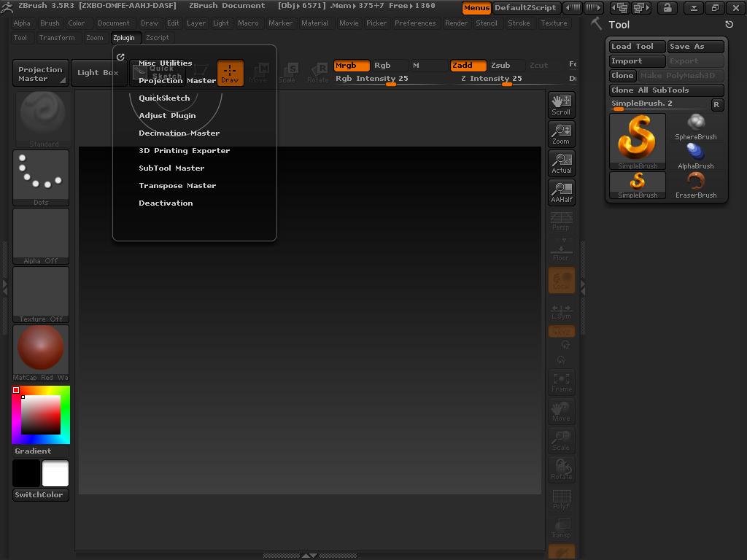Expand the Misc Utilities plugin section
The width and height of the screenshot is (747, 560).
coord(166,63)
